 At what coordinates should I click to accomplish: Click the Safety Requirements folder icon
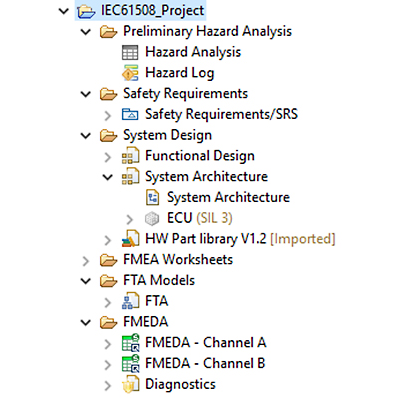pyautogui.click(x=108, y=94)
